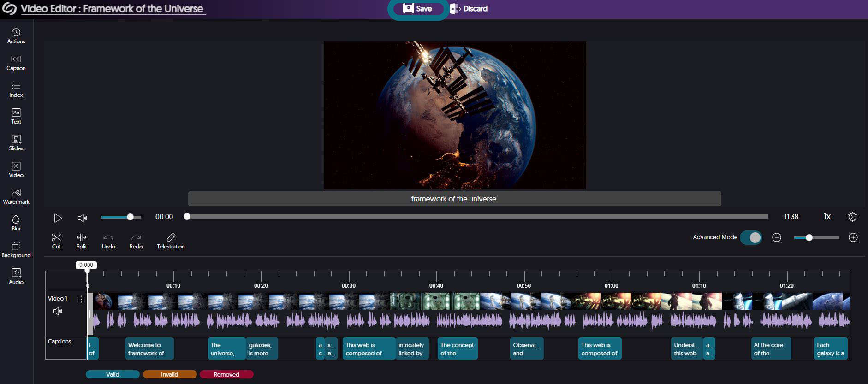
Task: Redo the last edit
Action: (x=136, y=241)
